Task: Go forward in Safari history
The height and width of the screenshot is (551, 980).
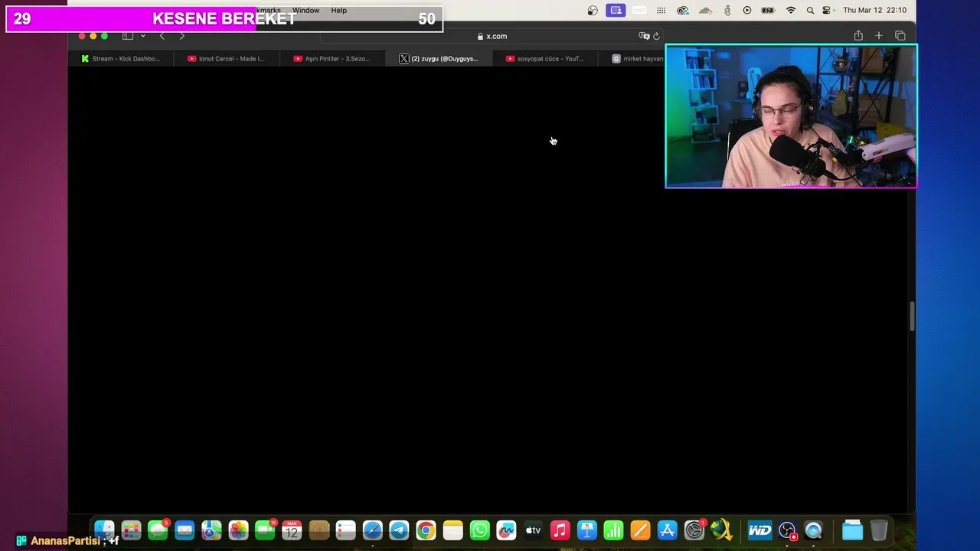Action: tap(181, 36)
